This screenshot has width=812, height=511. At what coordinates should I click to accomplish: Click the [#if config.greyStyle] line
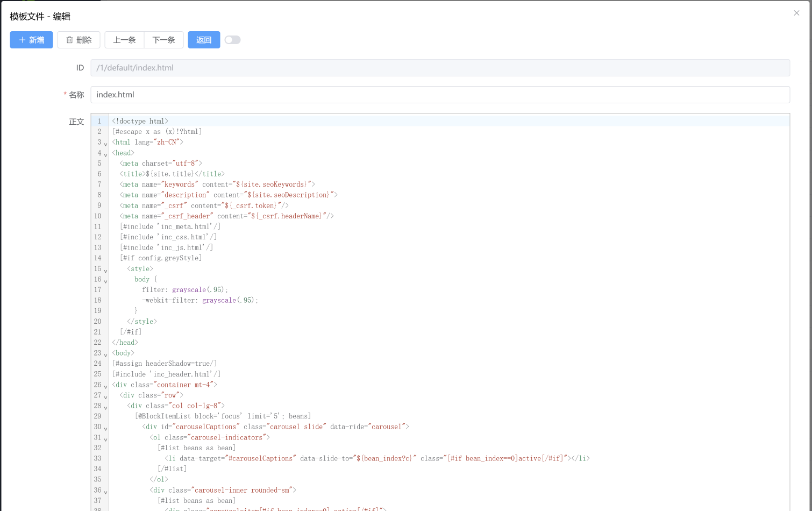(x=161, y=258)
